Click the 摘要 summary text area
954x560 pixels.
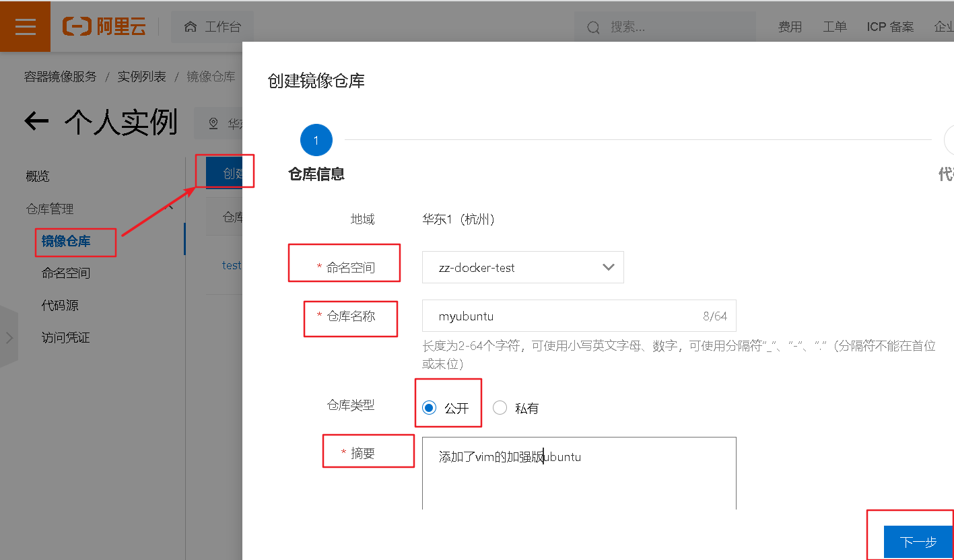(x=579, y=473)
